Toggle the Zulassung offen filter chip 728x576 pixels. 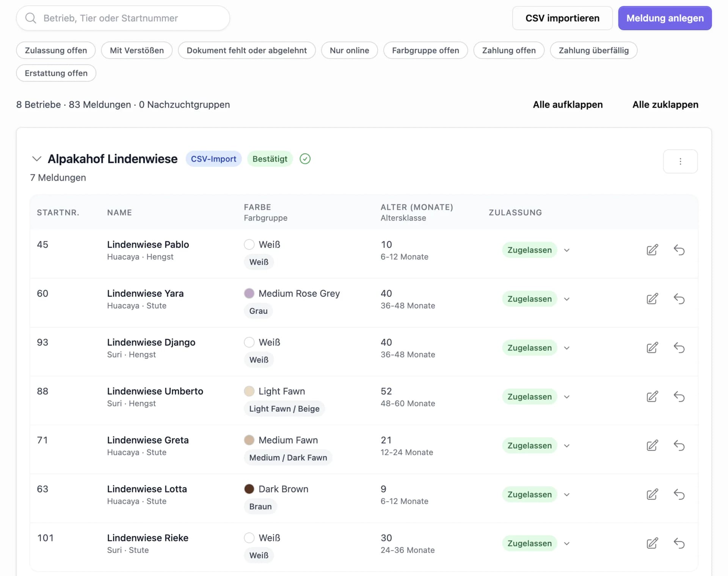coord(56,50)
